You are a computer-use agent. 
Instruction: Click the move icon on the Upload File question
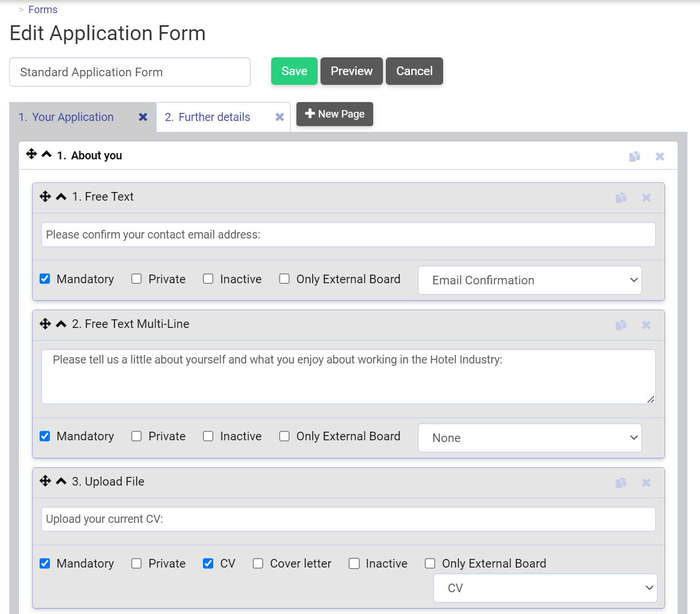(45, 481)
